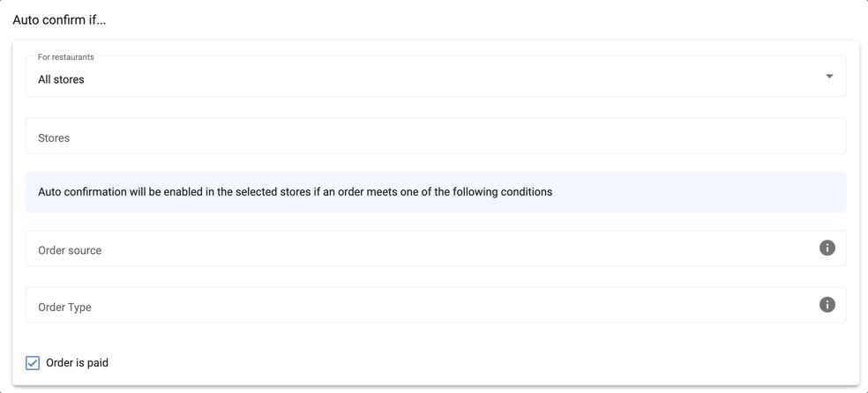Image resolution: width=868 pixels, height=393 pixels.
Task: Click the auto confirmation info banner
Action: (x=617, y=192)
